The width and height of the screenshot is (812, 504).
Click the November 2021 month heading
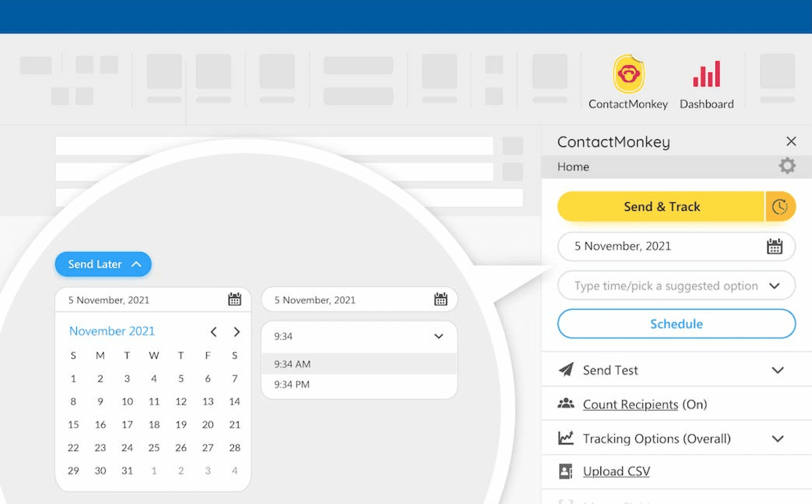[112, 331]
